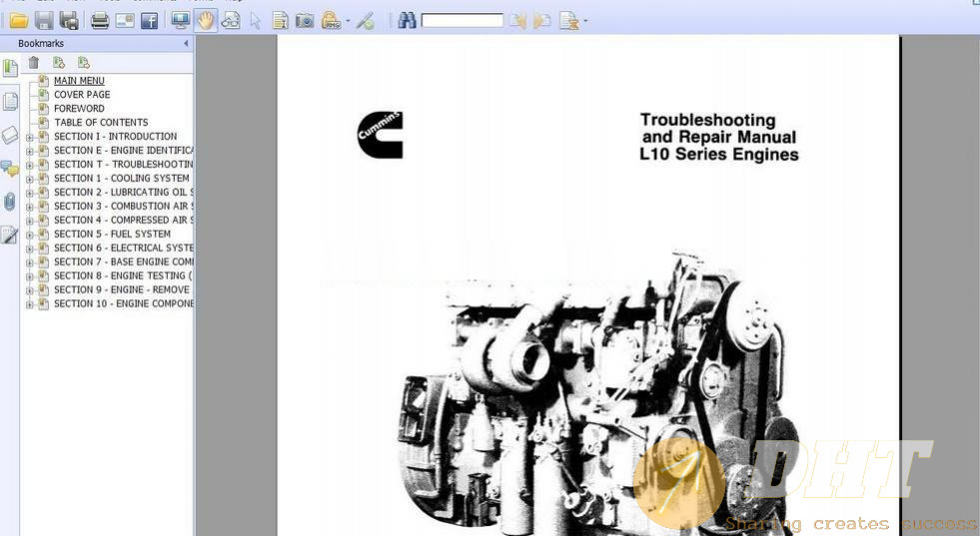The width and height of the screenshot is (980, 536).
Task: Click the Select Text page icon
Action: tap(280, 21)
